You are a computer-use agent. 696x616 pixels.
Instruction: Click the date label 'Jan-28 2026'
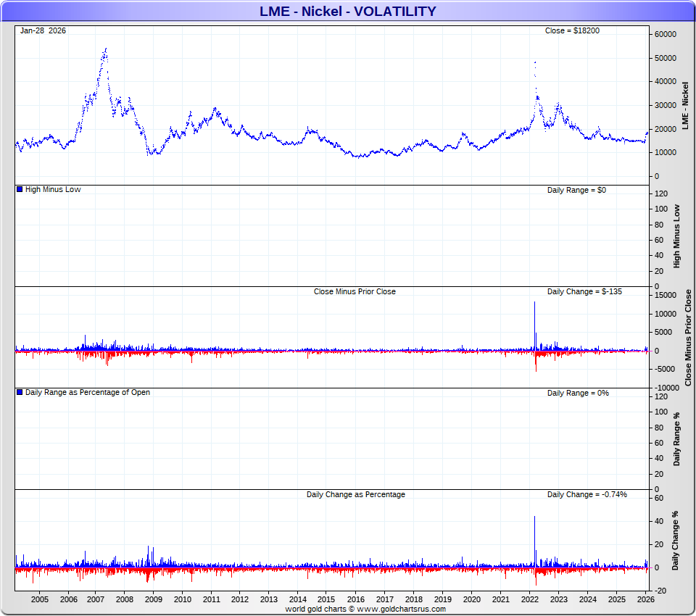coord(43,30)
